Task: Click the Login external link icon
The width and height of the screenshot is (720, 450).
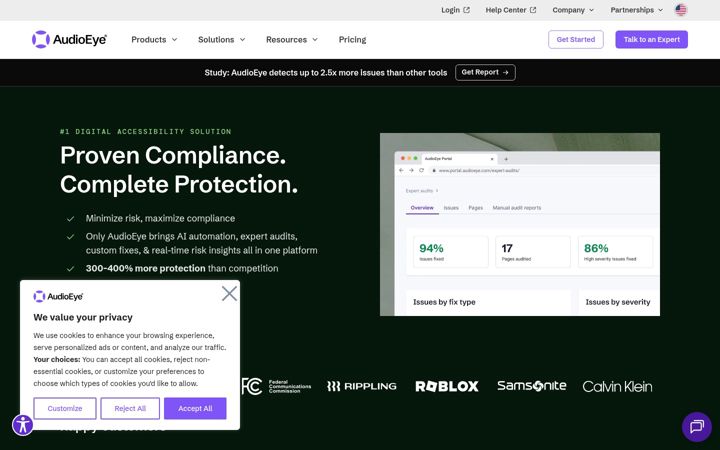Action: pos(467,10)
